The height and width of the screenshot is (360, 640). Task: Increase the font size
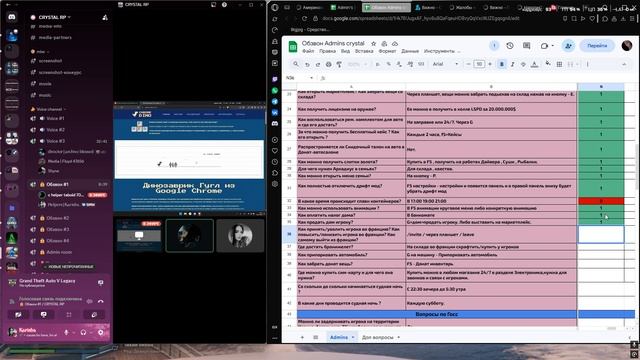click(x=490, y=64)
